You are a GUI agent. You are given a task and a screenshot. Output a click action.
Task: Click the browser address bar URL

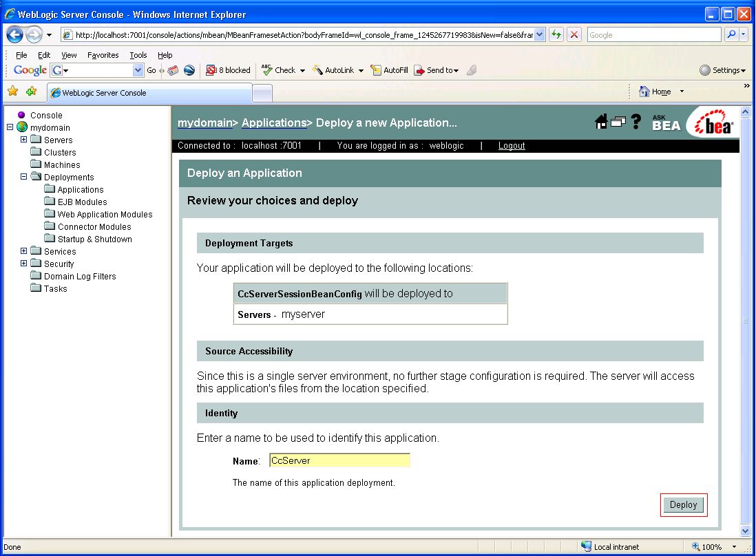click(x=304, y=34)
